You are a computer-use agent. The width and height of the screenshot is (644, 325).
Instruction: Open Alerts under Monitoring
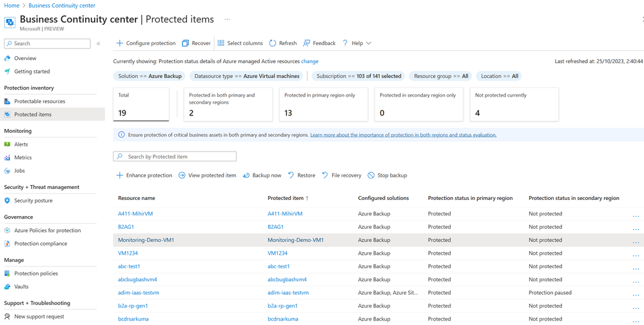(21, 144)
